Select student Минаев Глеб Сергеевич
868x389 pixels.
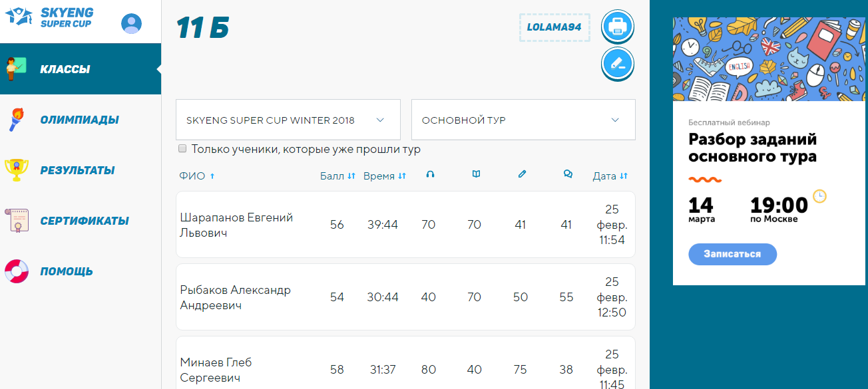point(216,370)
